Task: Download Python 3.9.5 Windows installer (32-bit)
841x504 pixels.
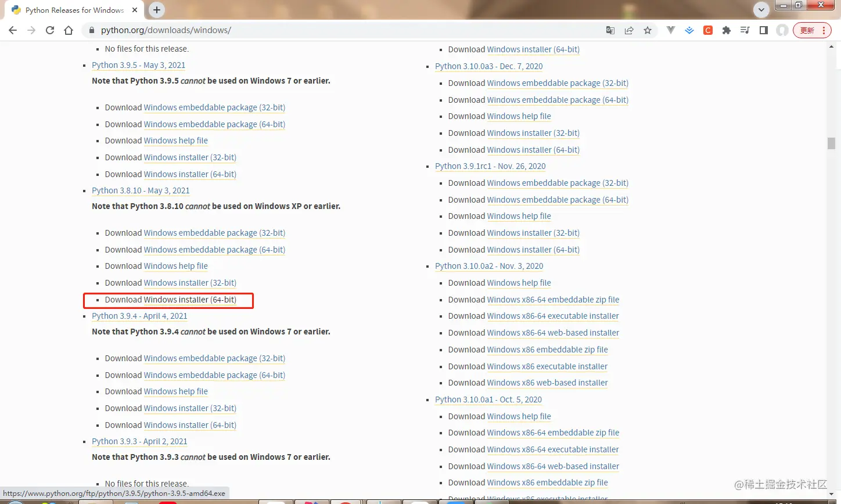Action: click(x=190, y=157)
